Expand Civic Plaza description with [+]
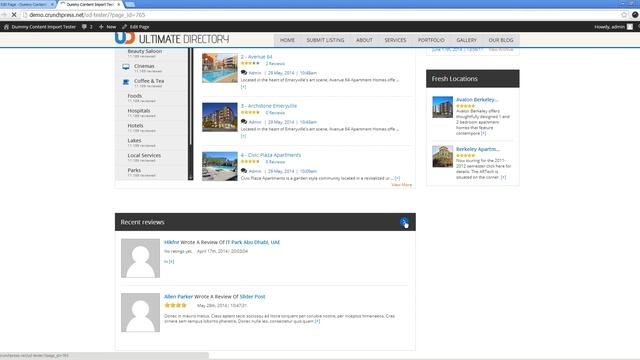This screenshot has height=360, width=640. click(397, 178)
